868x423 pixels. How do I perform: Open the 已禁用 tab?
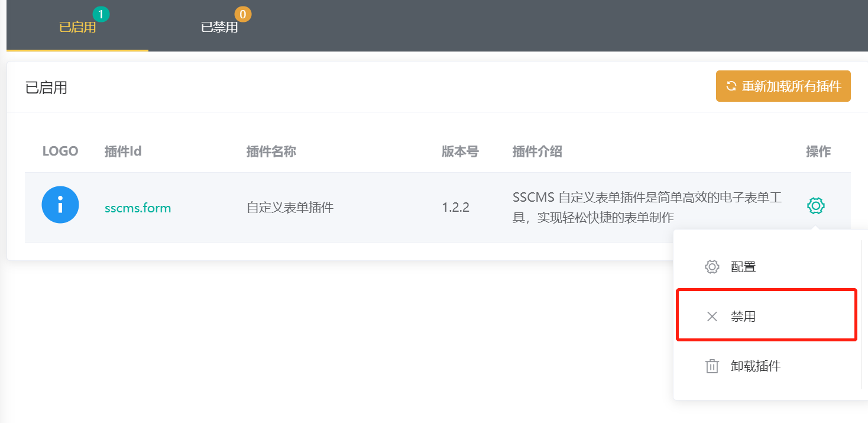pos(219,27)
